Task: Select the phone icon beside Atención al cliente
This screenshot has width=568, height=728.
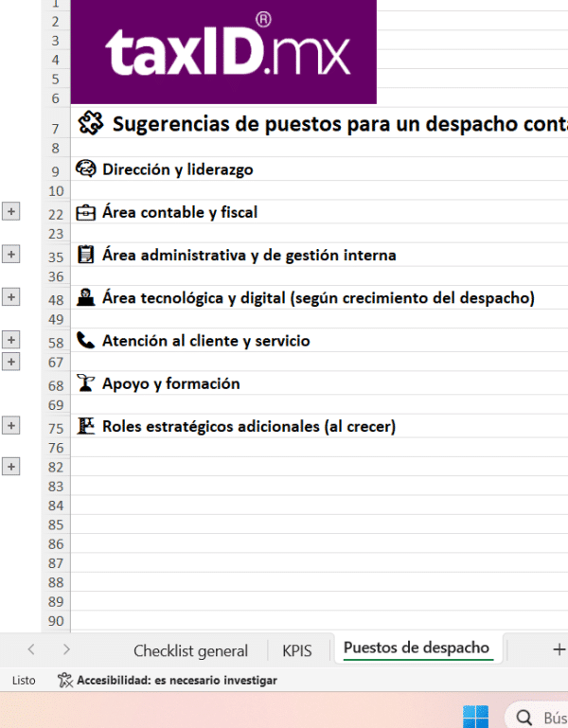Action: [x=86, y=340]
